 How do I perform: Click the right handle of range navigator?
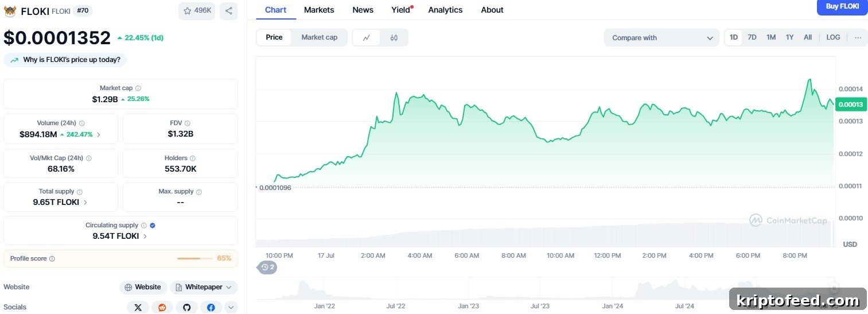(834, 289)
